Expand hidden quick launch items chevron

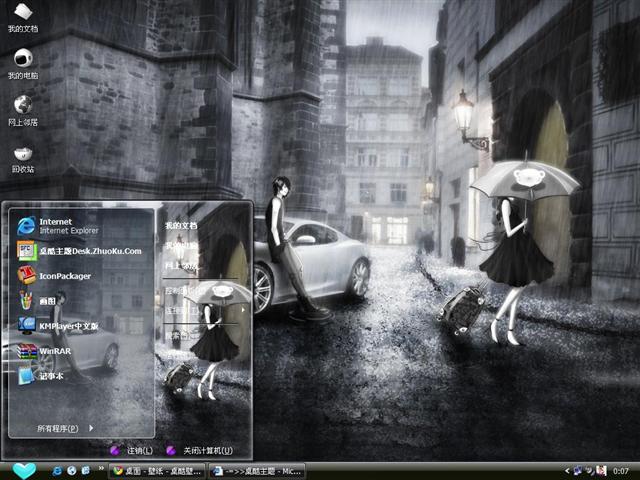101,469
